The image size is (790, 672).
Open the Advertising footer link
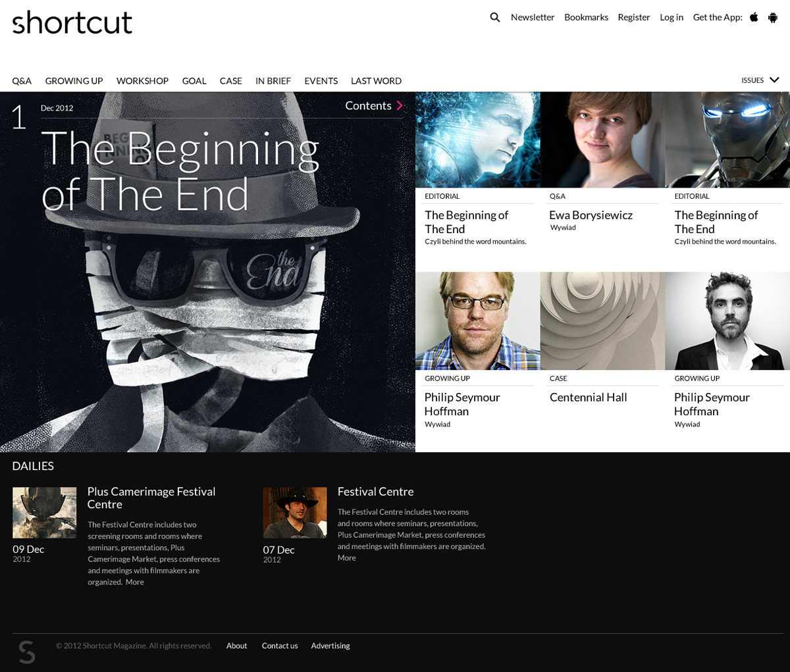coord(330,646)
